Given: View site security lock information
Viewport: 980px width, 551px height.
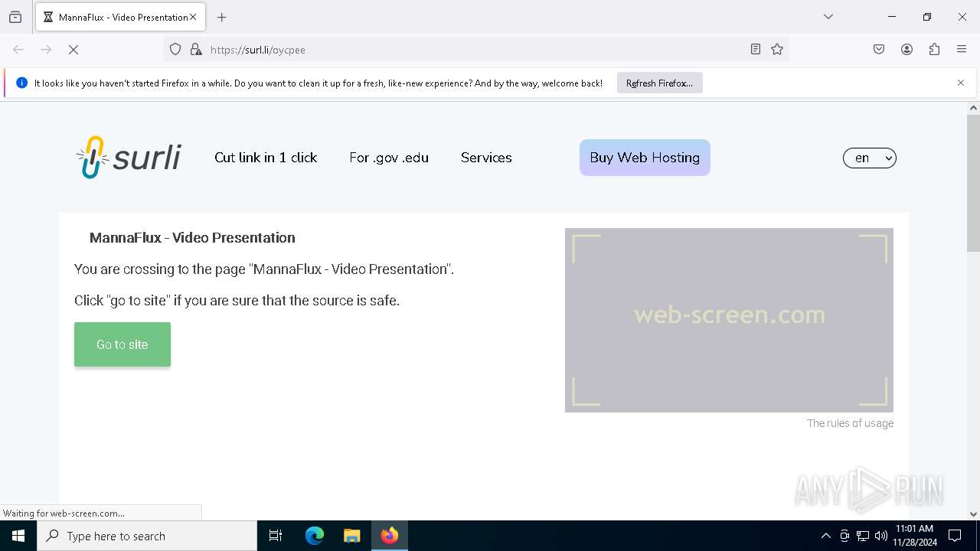Looking at the screenshot, I should (x=196, y=50).
